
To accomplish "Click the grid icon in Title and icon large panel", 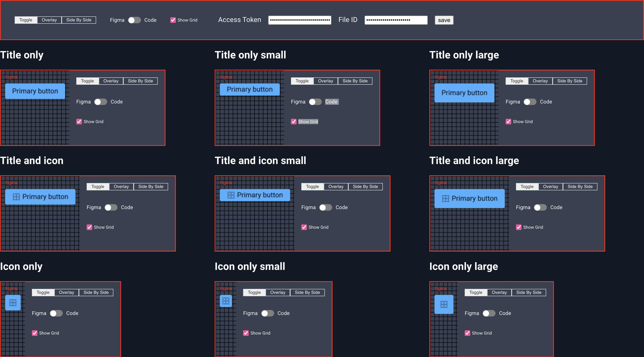I will [445, 199].
